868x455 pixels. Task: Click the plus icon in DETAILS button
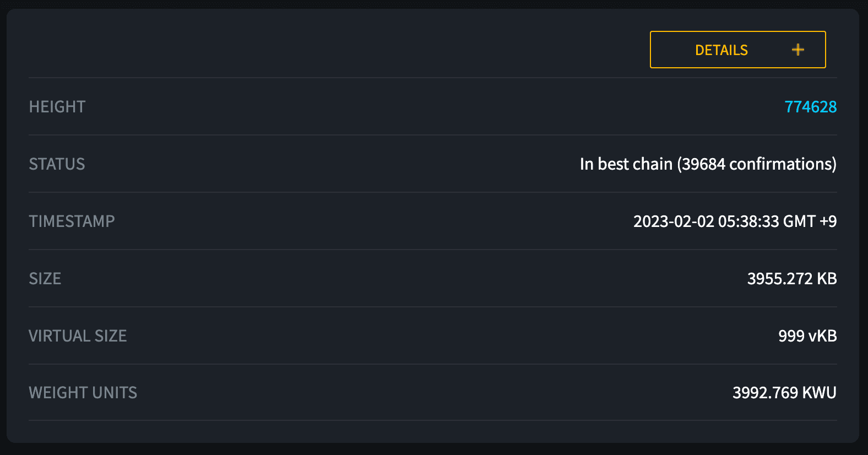[798, 50]
